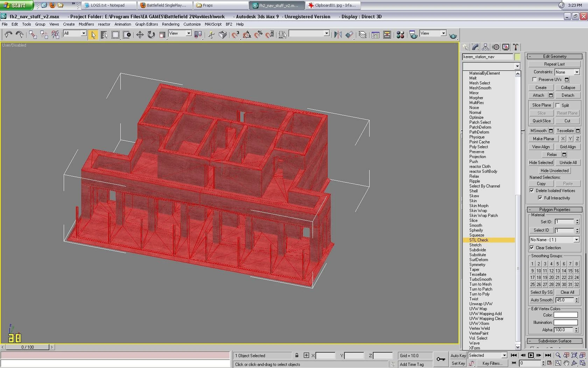Open the Motion panel wheel icon
588x368 pixels.
(x=496, y=47)
